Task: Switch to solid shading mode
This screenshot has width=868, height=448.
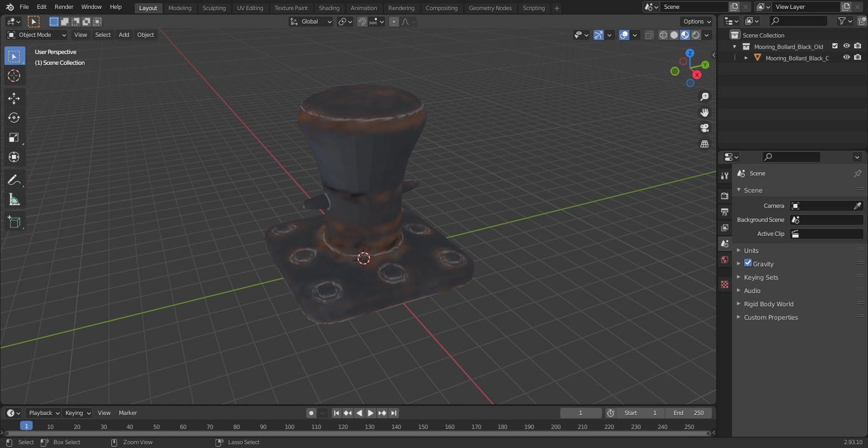Action: point(674,35)
